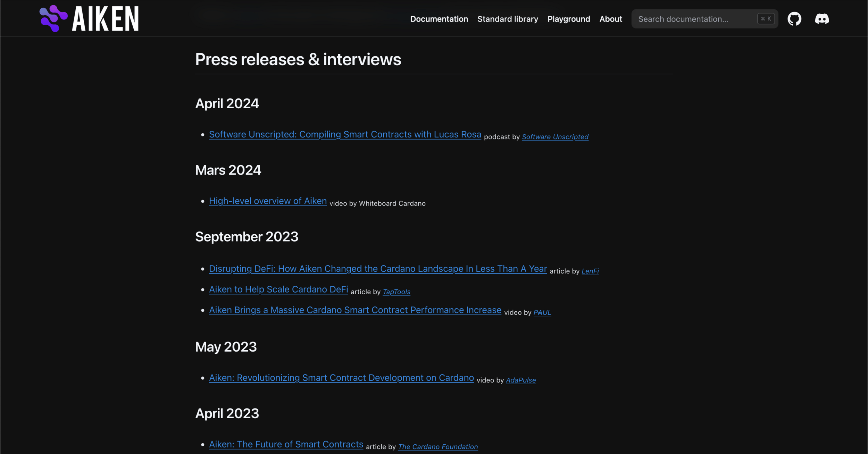868x454 pixels.
Task: Visit the PAUL author link
Action: (x=542, y=312)
